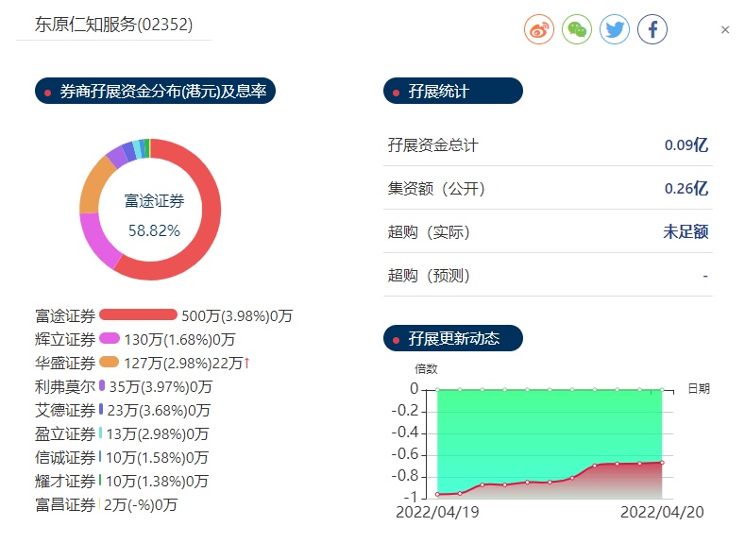Select the 耀才证券 legend label
Screen dimensions: 745x560
click(x=65, y=481)
